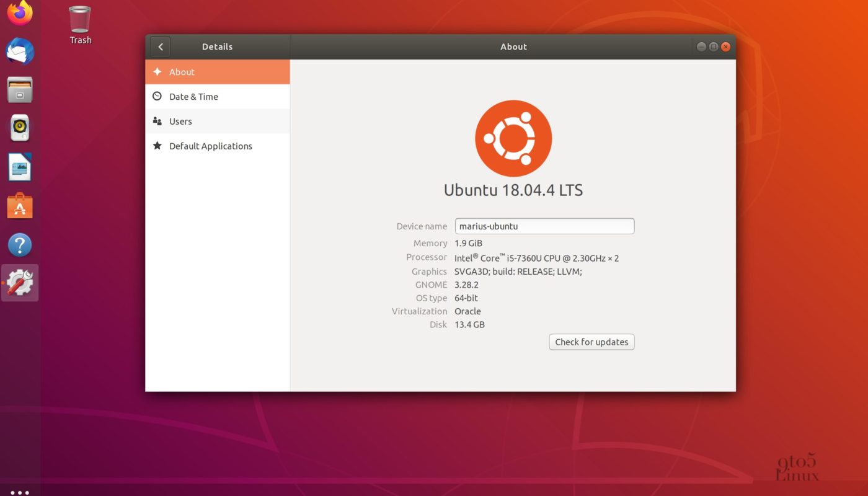Open the Files file manager in the dock
868x496 pixels.
coord(19,91)
